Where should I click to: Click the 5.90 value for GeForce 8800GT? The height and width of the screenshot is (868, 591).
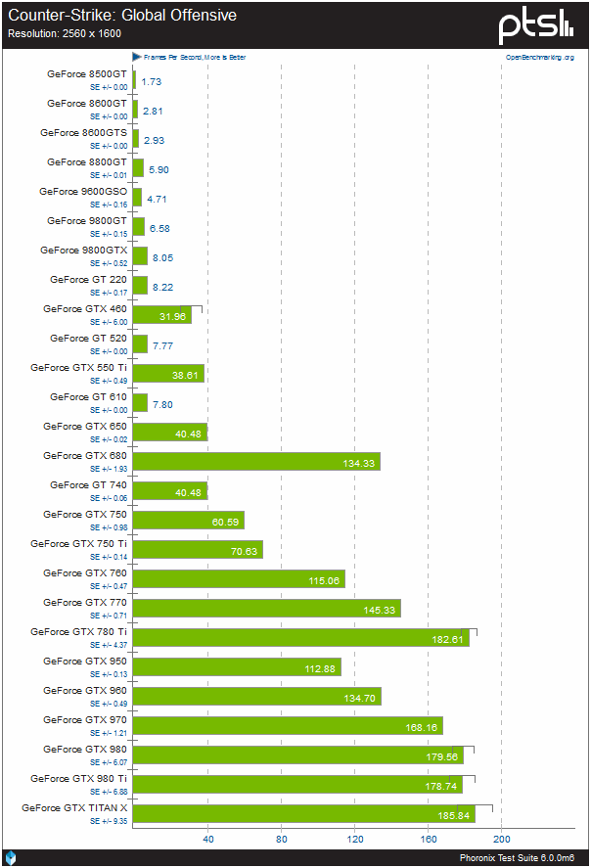(159, 169)
